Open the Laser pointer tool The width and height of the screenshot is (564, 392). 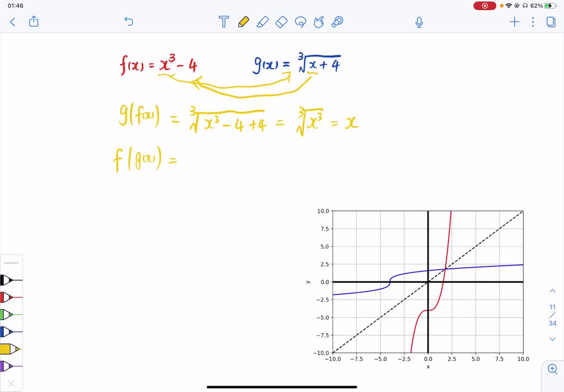pyautogui.click(x=337, y=21)
